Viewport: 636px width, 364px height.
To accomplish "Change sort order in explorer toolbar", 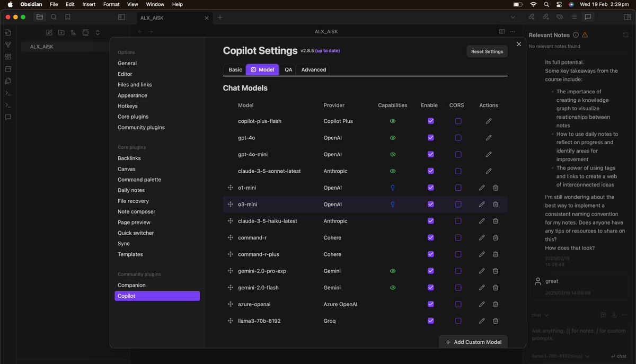I will (73, 32).
